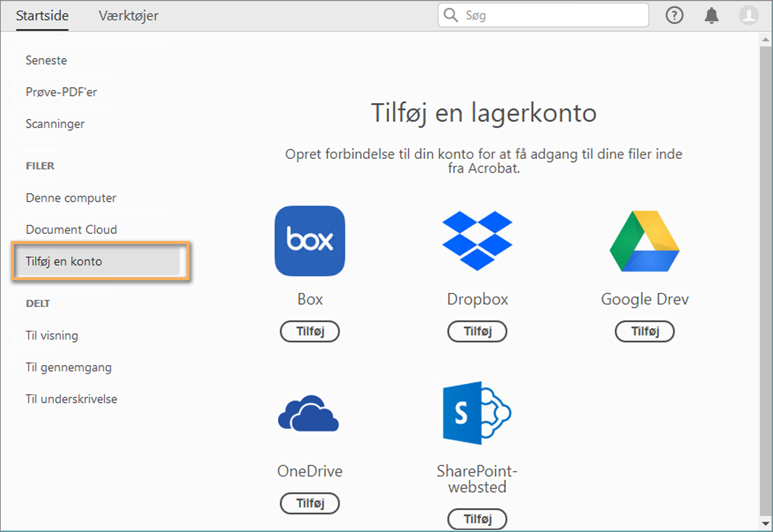Open Til underskrivelse under Delt
The image size is (773, 532).
pos(71,399)
